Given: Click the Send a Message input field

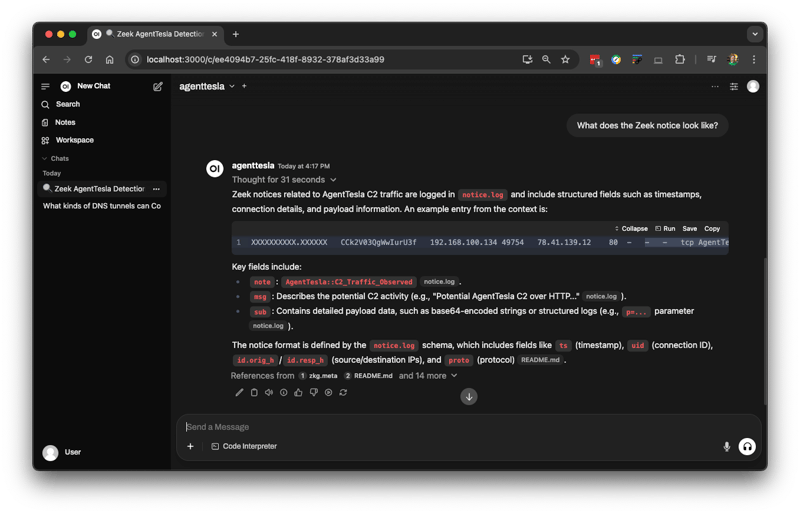Looking at the screenshot, I should (450, 427).
